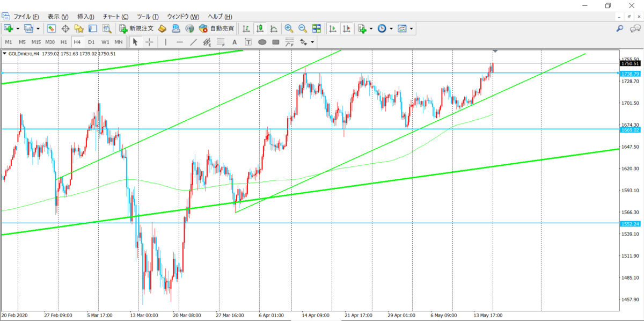The width and height of the screenshot is (644, 321).
Task: Switch chart to bar chart mode
Action: click(x=246, y=28)
